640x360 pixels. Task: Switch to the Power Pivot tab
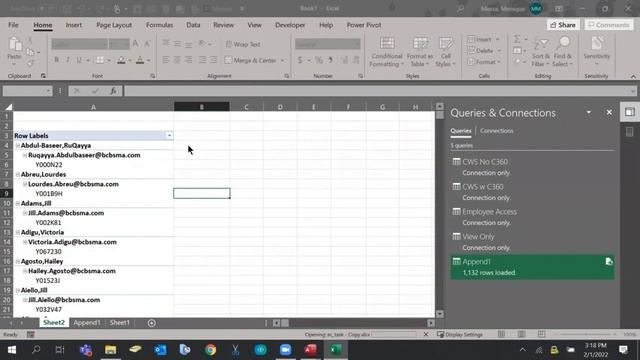(x=364, y=25)
